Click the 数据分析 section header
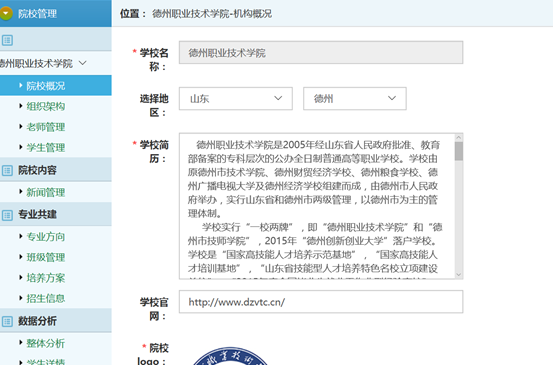Screen dimensions: 553x365 click(x=37, y=321)
